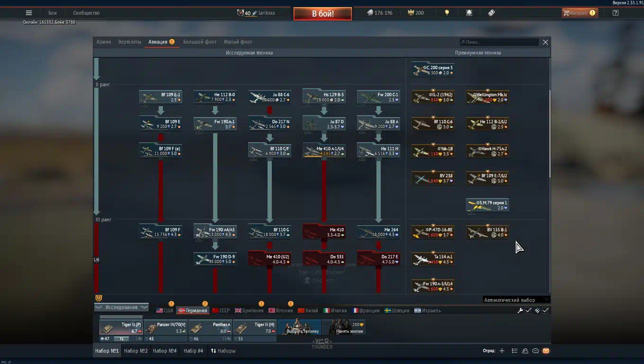Select premium Ta 154 A-1 aircraft
Screen dimensions: 644x364
click(x=433, y=259)
